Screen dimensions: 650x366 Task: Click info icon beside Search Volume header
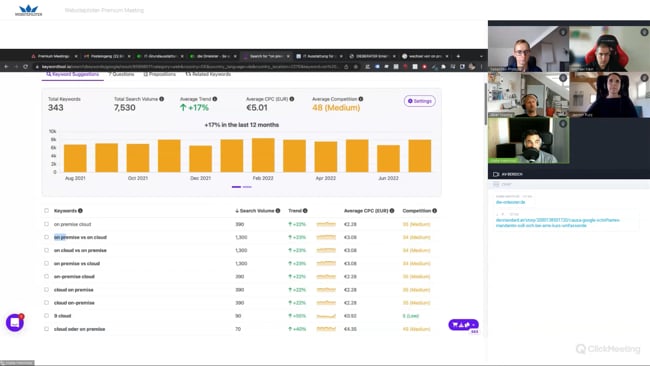[278, 211]
